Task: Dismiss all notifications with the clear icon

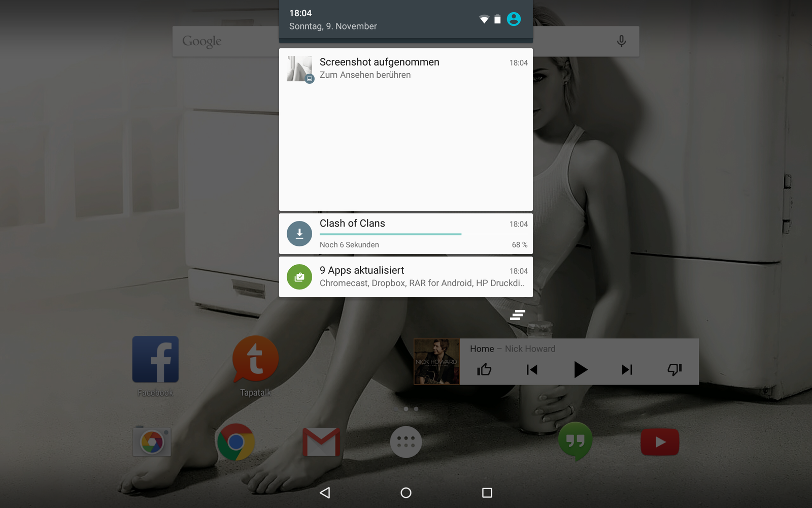Action: [x=517, y=315]
